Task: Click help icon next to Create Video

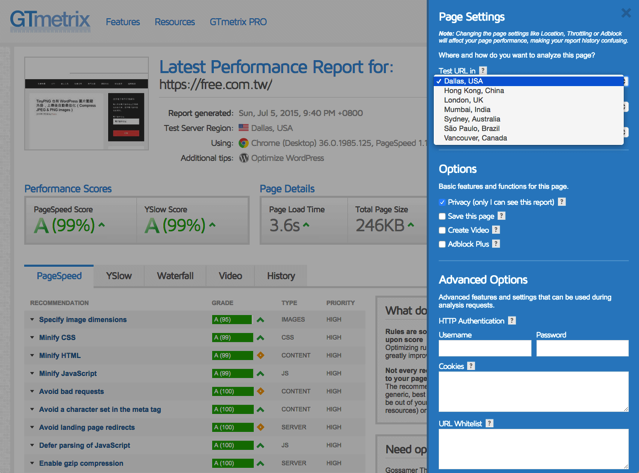Action: [x=497, y=230]
